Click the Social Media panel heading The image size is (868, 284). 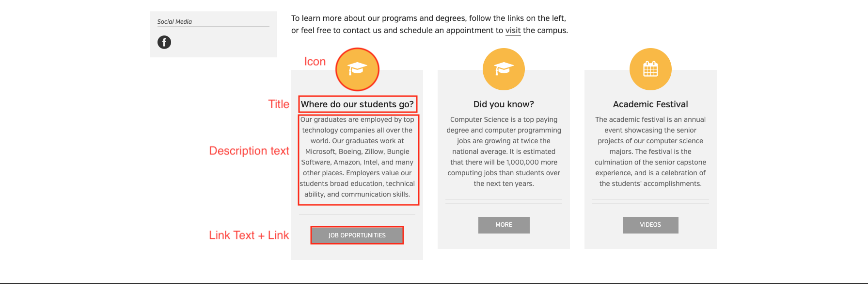[x=174, y=22]
